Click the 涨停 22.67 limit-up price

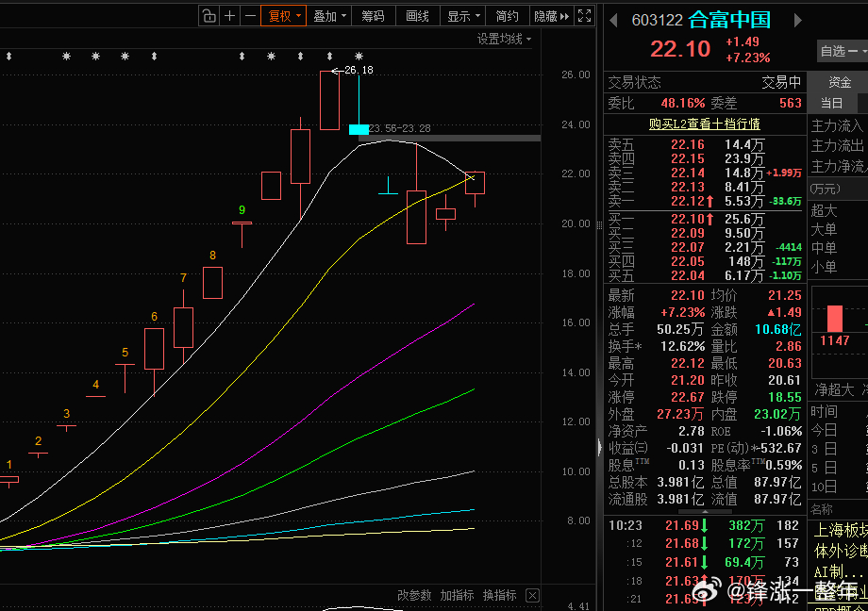(x=688, y=397)
